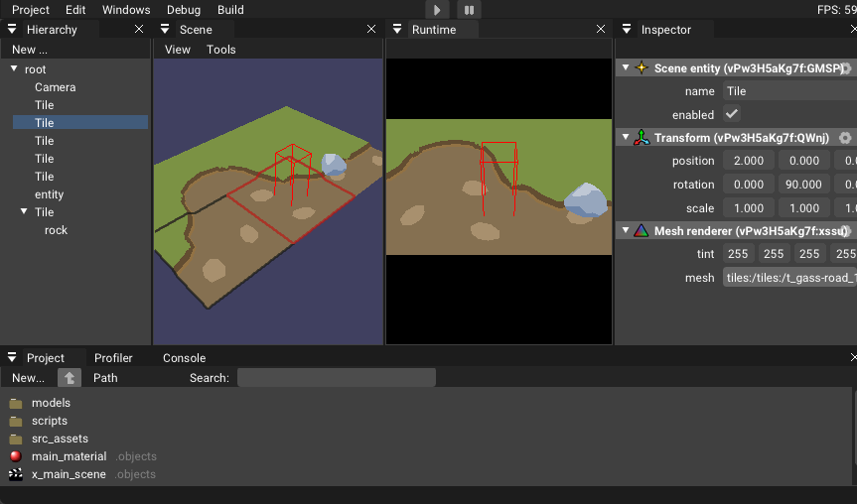
Task: Open the Build menu
Action: coord(230,10)
